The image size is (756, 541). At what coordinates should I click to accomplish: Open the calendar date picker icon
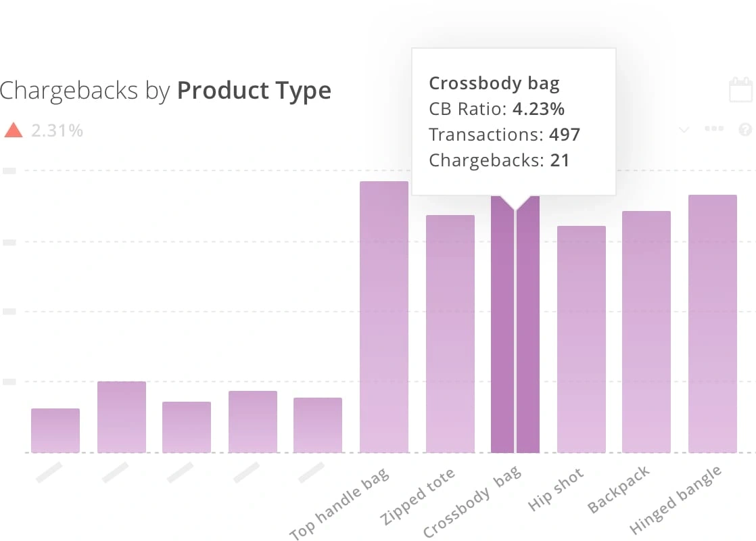(741, 90)
